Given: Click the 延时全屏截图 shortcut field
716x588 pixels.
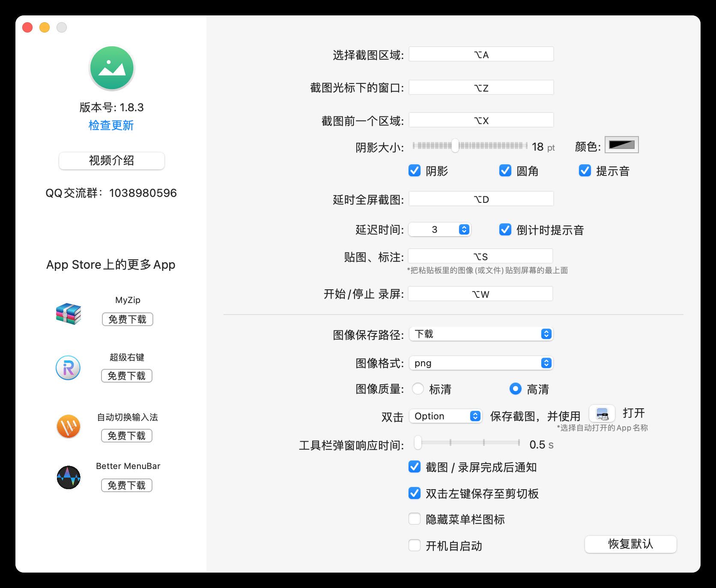Looking at the screenshot, I should (x=481, y=199).
